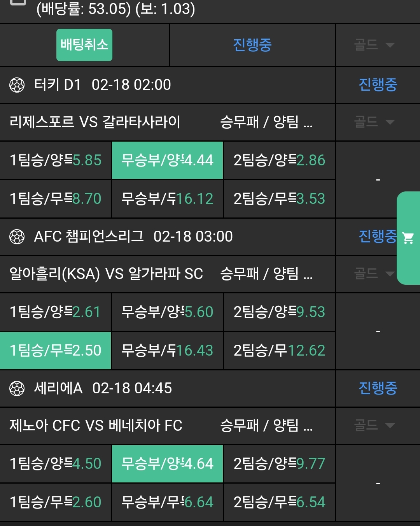Toggle selected 무승부 4.44 odds cell

(x=167, y=160)
